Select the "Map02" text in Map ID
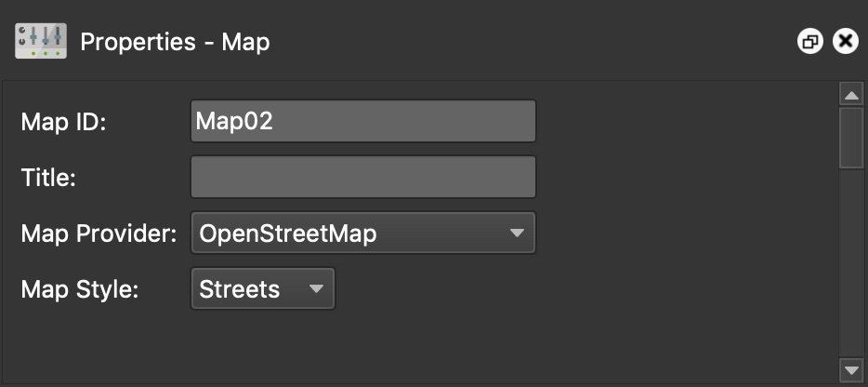The width and height of the screenshot is (868, 387). (x=234, y=121)
